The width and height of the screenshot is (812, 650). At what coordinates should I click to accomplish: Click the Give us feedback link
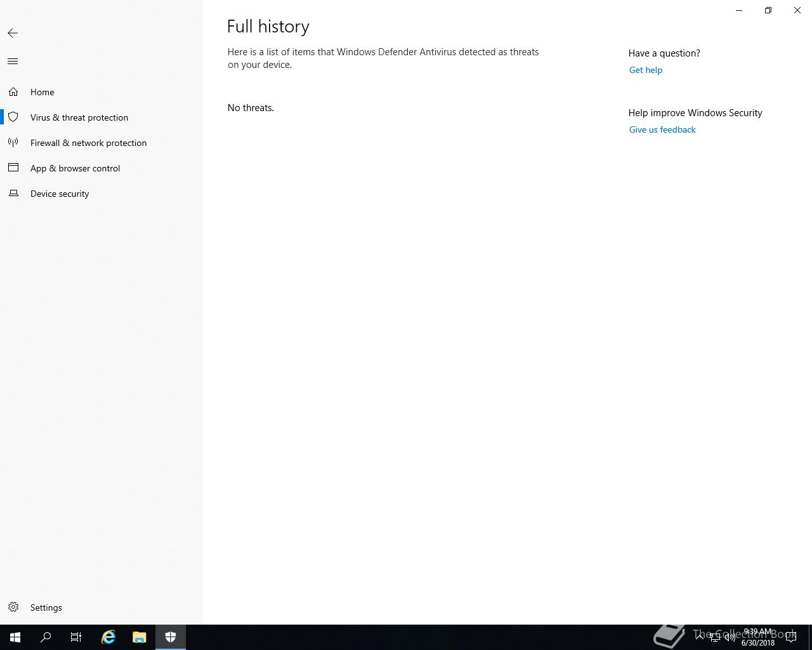pyautogui.click(x=662, y=129)
